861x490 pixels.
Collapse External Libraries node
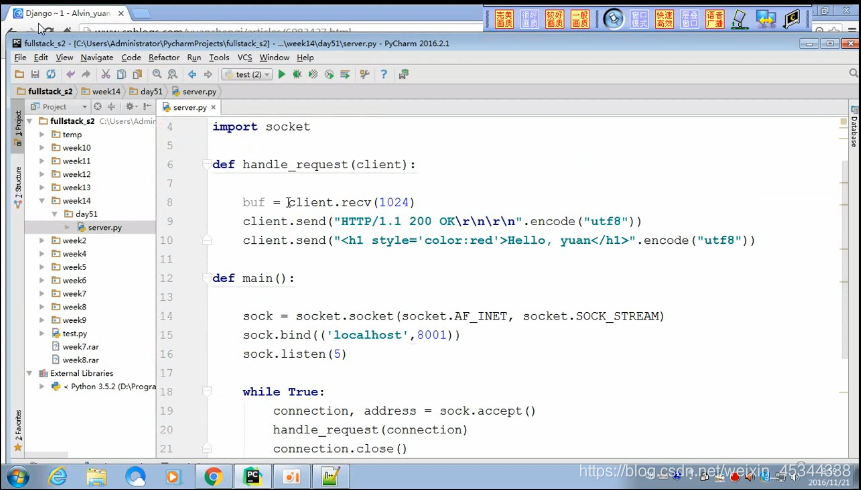point(30,373)
